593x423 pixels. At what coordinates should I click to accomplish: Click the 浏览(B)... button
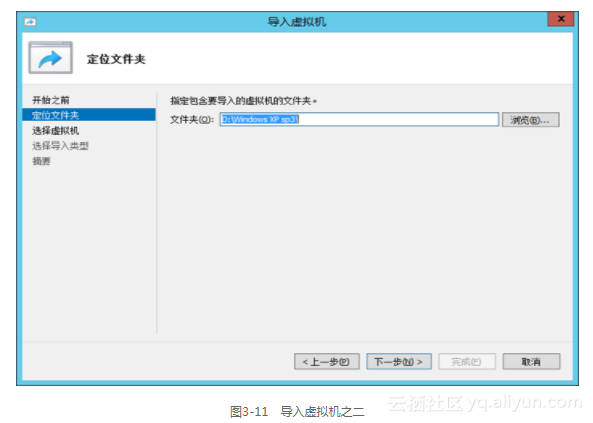click(x=531, y=120)
